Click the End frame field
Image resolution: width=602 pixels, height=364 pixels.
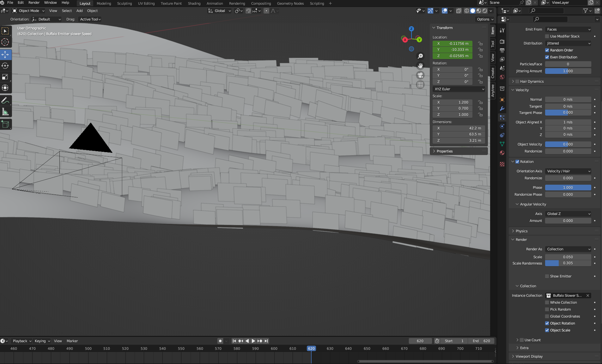pos(481,341)
